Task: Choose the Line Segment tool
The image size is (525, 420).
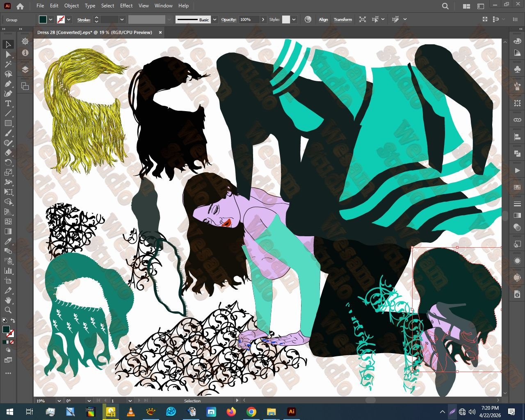Action: click(x=8, y=113)
